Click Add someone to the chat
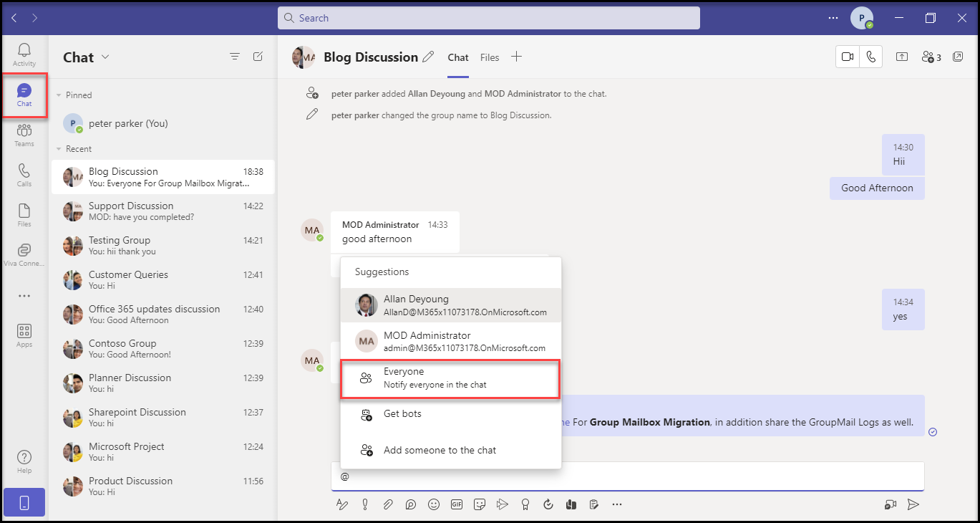 coord(439,450)
